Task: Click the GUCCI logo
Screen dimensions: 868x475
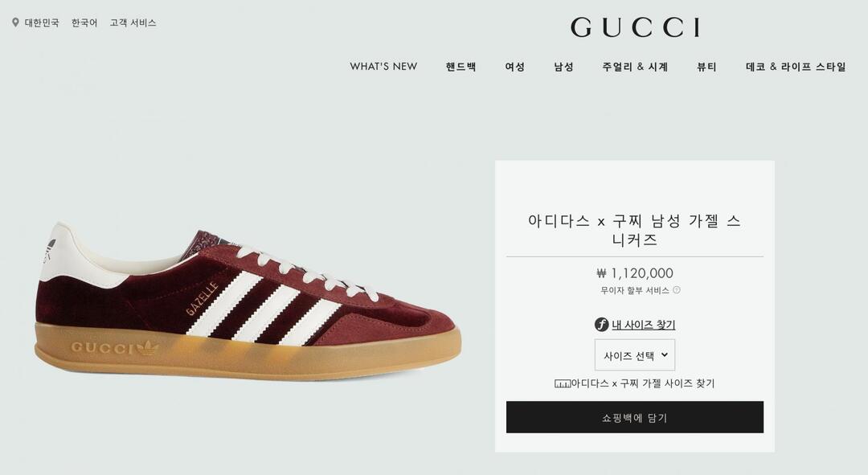Action: [635, 27]
